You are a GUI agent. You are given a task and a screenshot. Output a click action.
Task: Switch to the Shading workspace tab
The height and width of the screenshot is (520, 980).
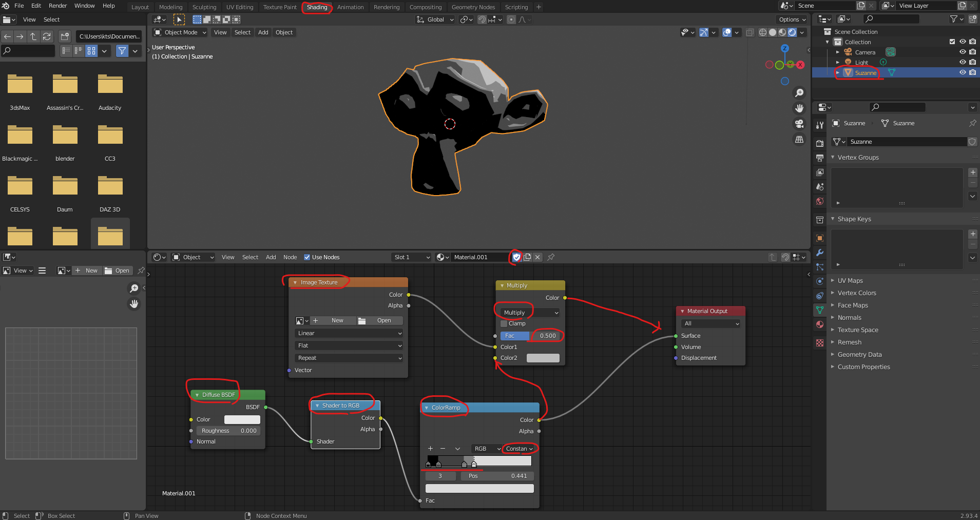(317, 7)
